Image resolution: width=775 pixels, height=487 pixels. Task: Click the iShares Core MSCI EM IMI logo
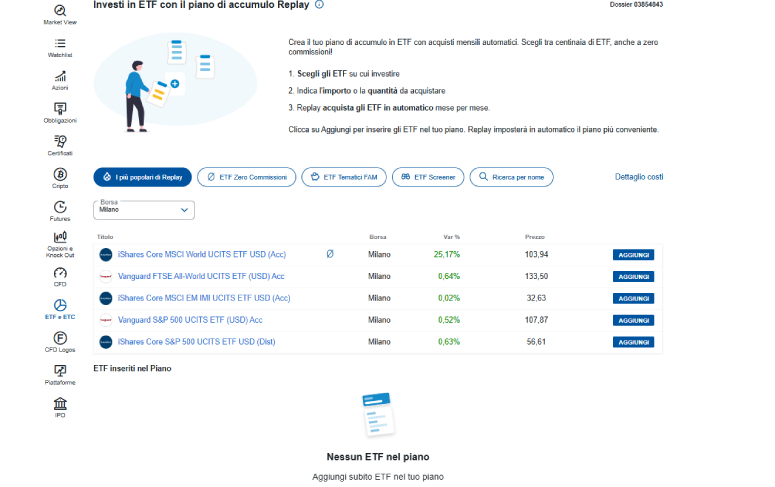[x=106, y=298]
